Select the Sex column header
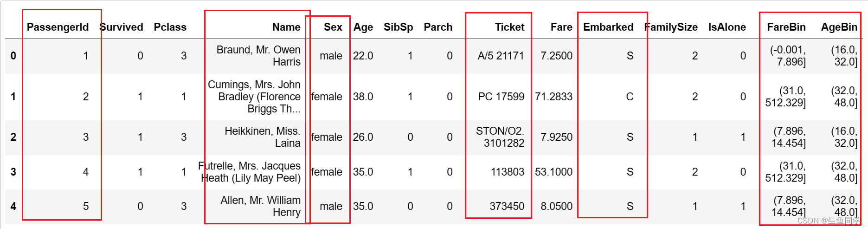868x229 pixels. pos(333,27)
